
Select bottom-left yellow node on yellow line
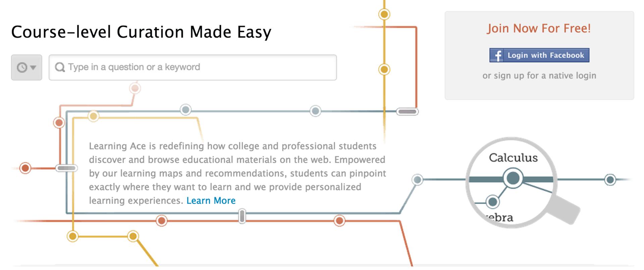[72, 236]
